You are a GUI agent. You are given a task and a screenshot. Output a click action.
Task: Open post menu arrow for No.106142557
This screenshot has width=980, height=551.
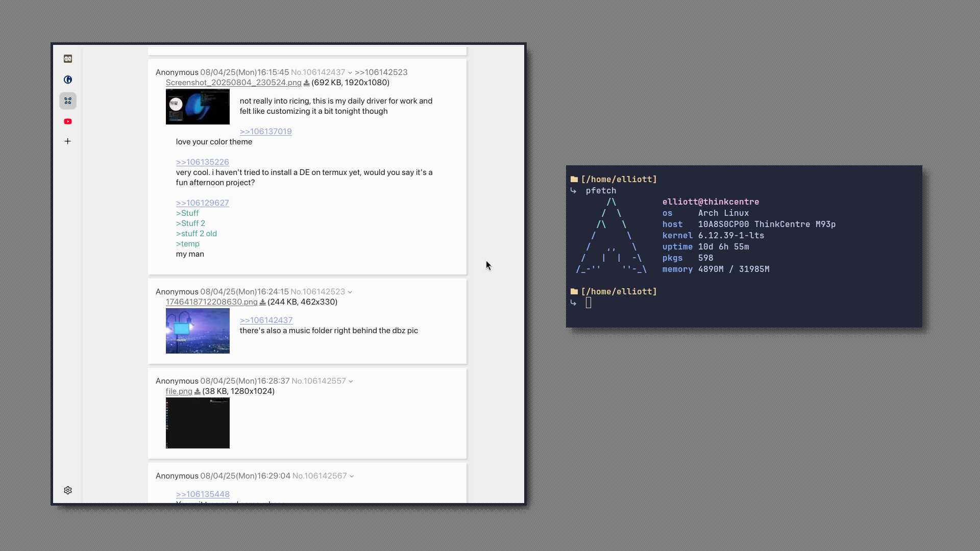(351, 381)
